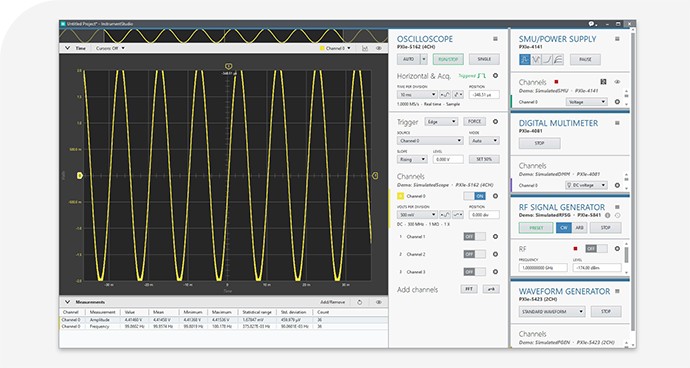Click the graph display options icon beside Channel 0 selector
Screen dimensions: 690x368
(x=365, y=48)
